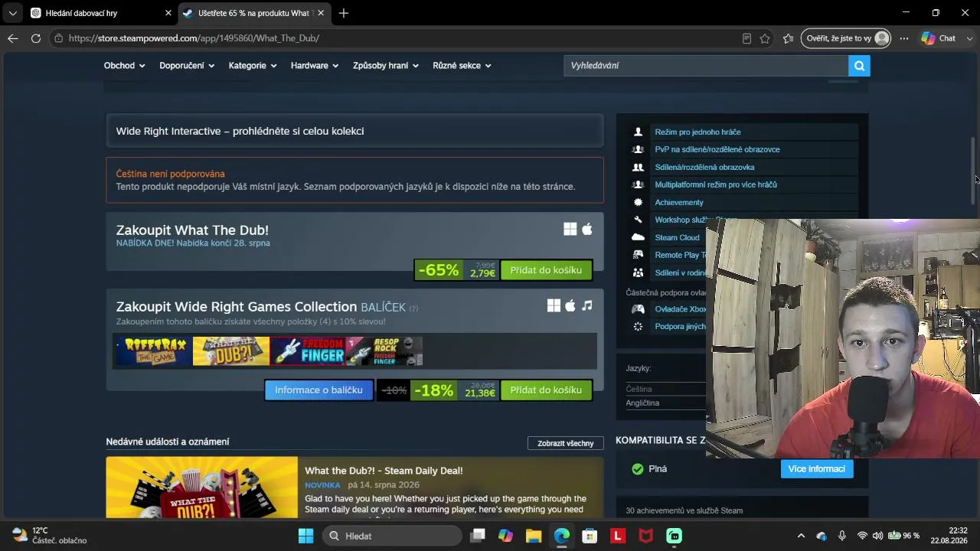Expand the Doporučení dropdown menu

[x=187, y=66]
